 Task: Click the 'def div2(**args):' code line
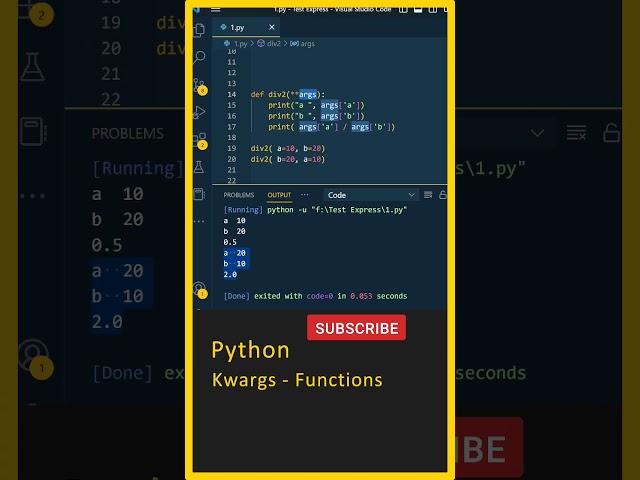pyautogui.click(x=288, y=94)
